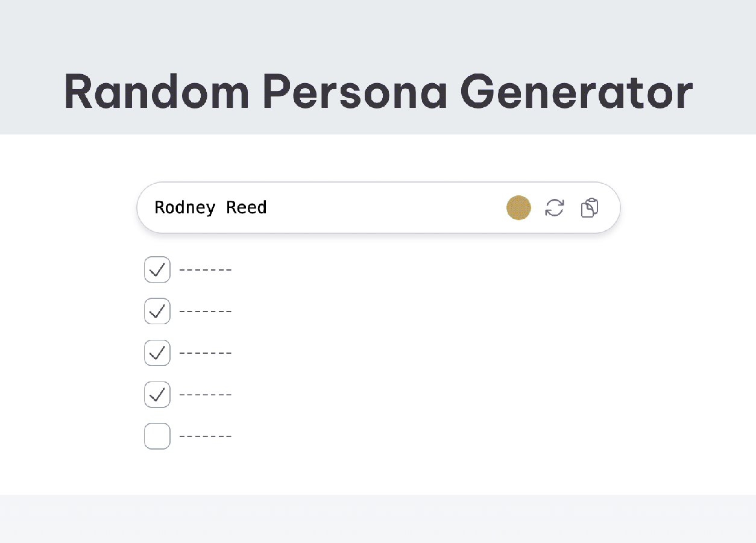Regenerate the persona with the refresh icon

(554, 208)
